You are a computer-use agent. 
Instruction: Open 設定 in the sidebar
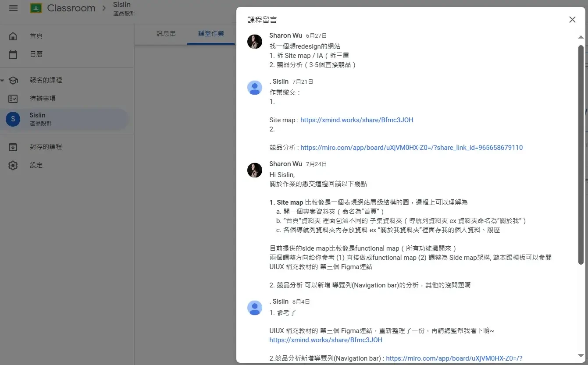click(x=36, y=165)
